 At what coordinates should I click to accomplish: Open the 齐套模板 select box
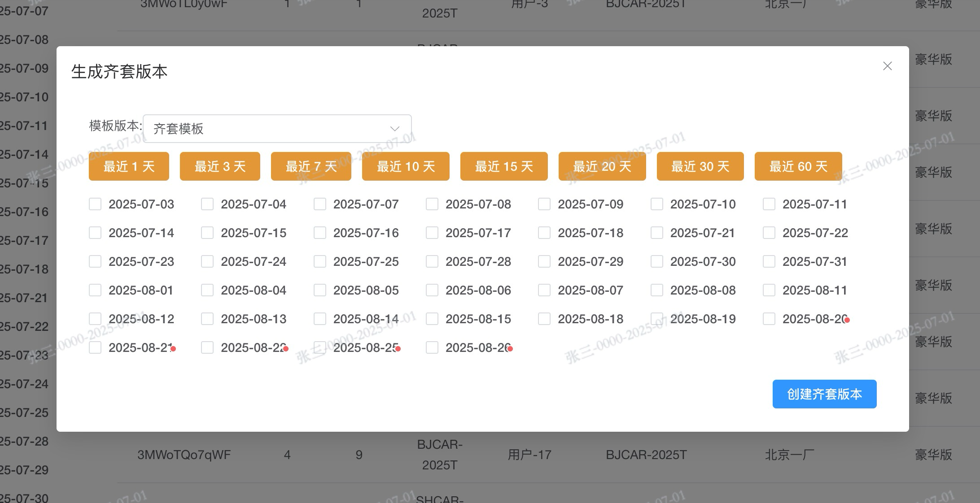(269, 129)
